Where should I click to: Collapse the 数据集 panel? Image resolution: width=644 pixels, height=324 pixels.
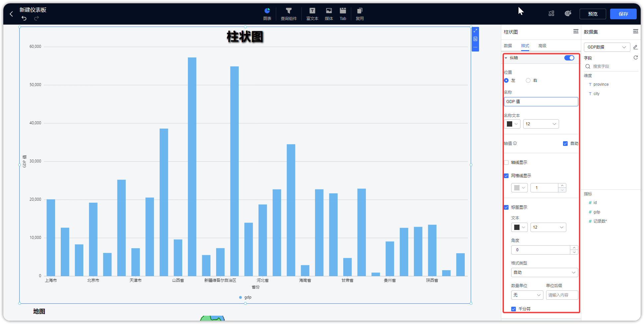[636, 31]
